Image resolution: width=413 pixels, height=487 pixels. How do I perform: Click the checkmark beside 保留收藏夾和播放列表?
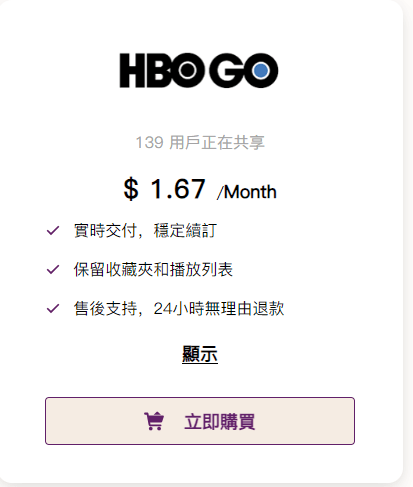pos(53,269)
